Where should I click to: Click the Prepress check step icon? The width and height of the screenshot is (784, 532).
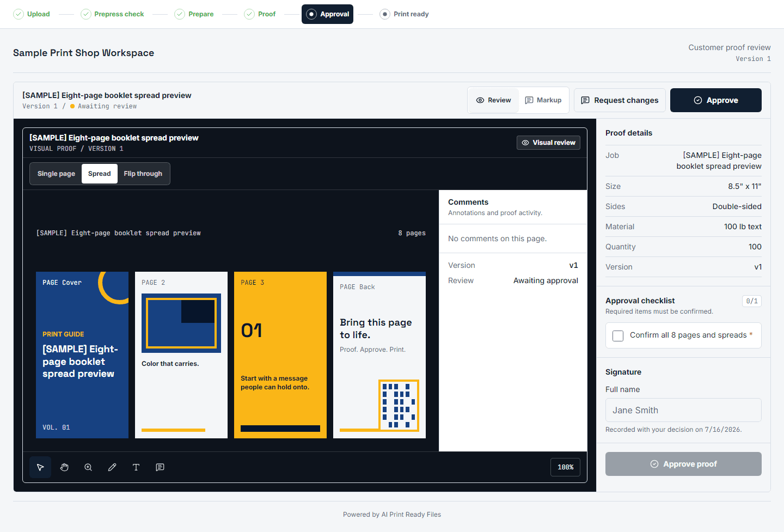coord(86,14)
